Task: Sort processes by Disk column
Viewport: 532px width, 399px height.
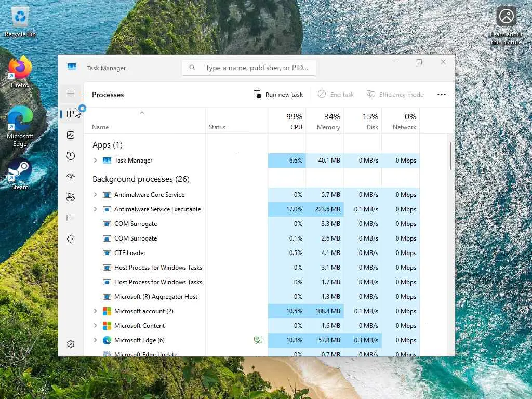Action: (x=363, y=121)
